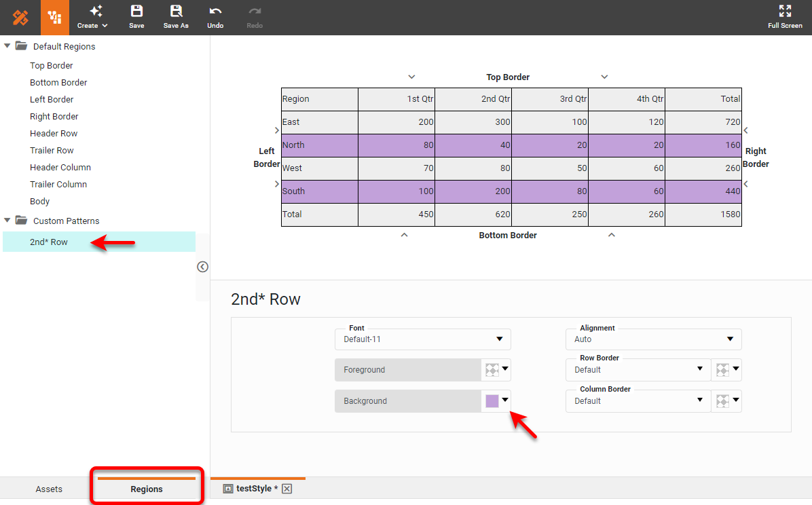Open the Create menu

click(93, 17)
